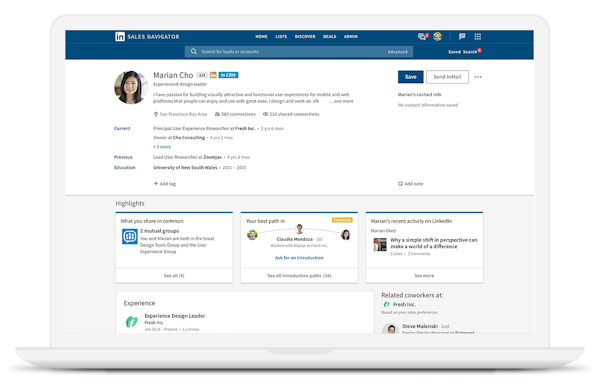Click 210 shared connections
600x391 pixels.
291,114
